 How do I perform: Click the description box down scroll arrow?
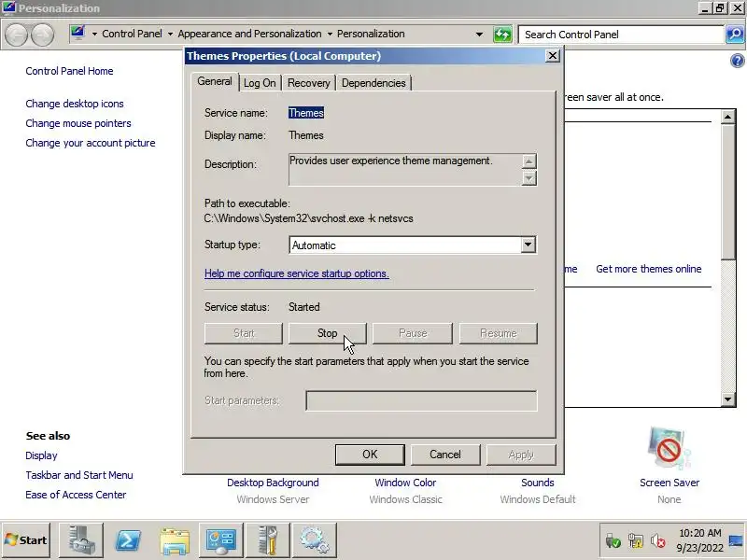point(529,178)
